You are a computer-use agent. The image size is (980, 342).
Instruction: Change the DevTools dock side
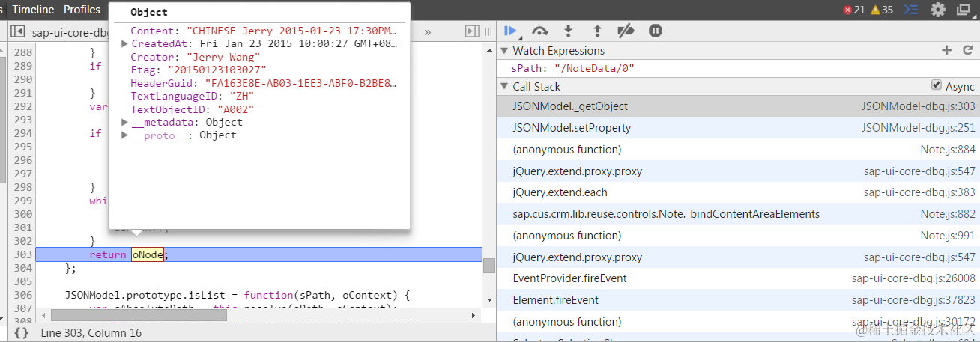click(964, 10)
